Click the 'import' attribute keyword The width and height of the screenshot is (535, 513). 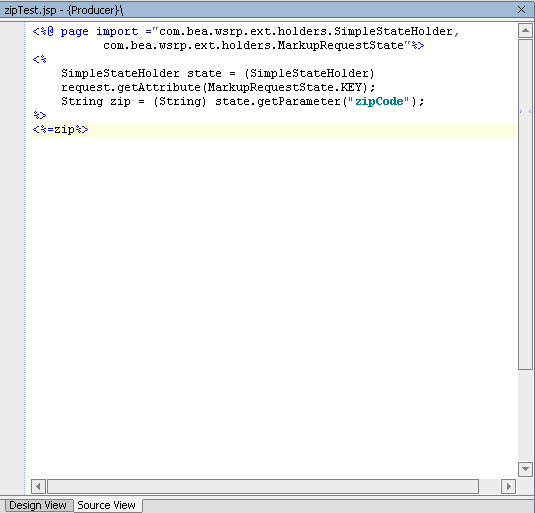pos(117,32)
